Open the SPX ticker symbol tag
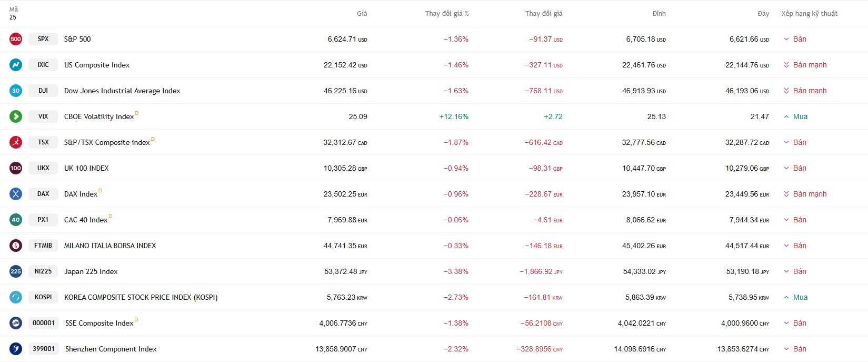Image resolution: width=868 pixels, height=362 pixels. pos(43,39)
